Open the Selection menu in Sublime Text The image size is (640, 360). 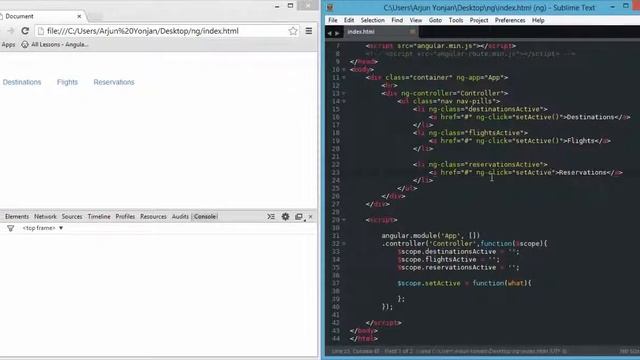(373, 20)
